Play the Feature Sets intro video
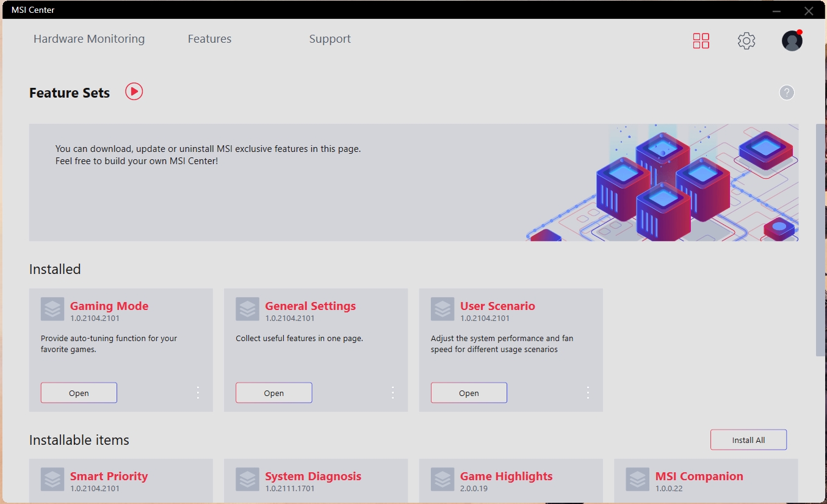This screenshot has width=827, height=504. tap(134, 92)
